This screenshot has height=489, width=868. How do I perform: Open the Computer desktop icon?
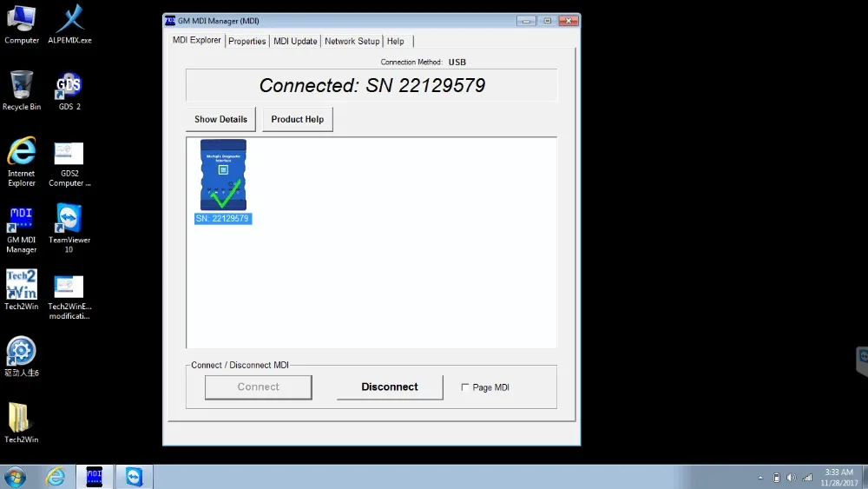pos(22,23)
